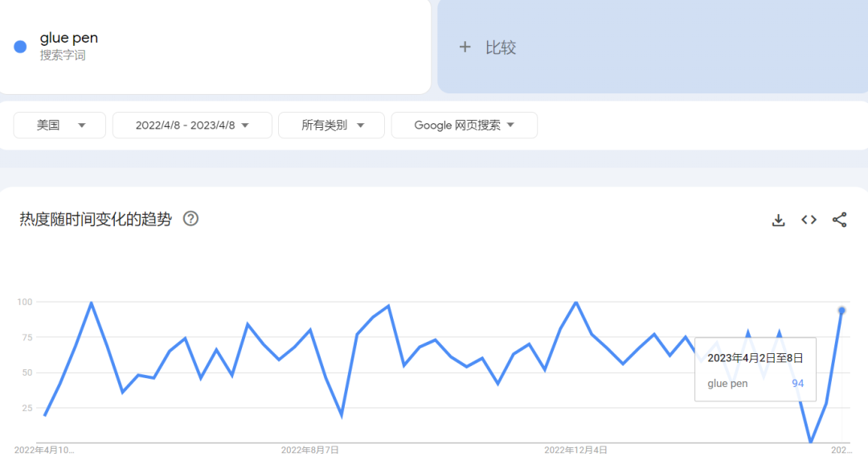Open the 美国 region dropdown

click(x=59, y=125)
